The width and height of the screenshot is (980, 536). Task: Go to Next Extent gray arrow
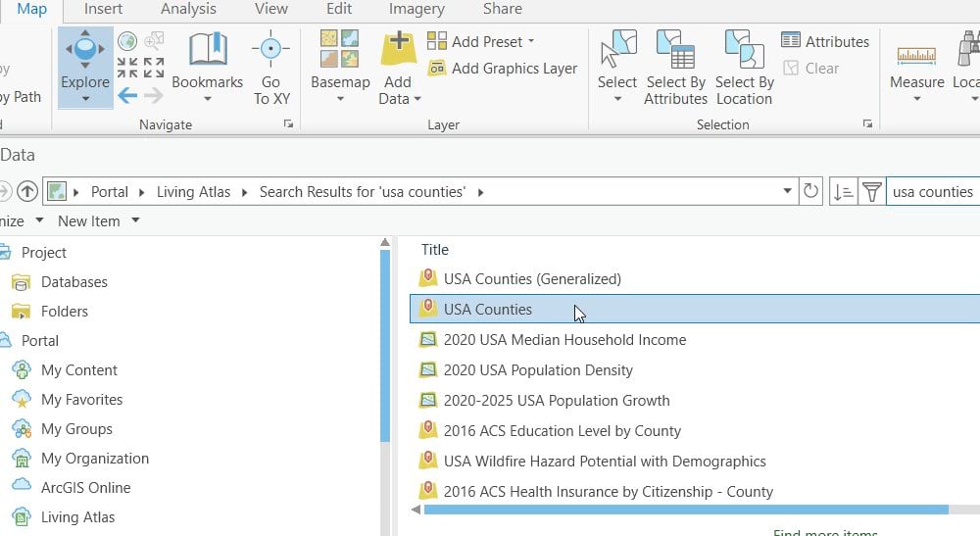pyautogui.click(x=154, y=96)
